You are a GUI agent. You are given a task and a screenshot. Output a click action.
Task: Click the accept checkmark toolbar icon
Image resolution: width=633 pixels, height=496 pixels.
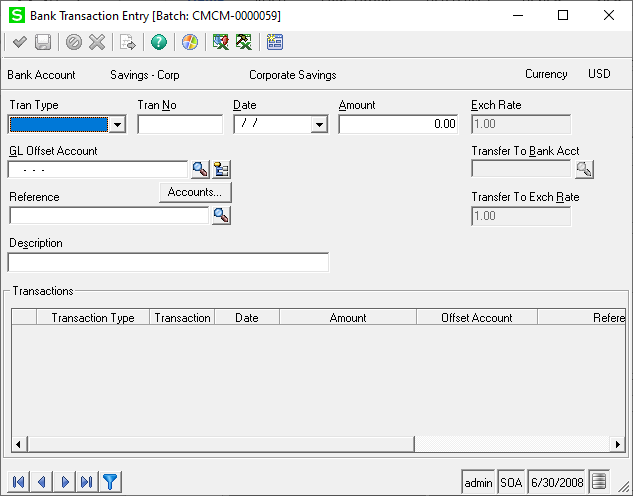pos(19,42)
